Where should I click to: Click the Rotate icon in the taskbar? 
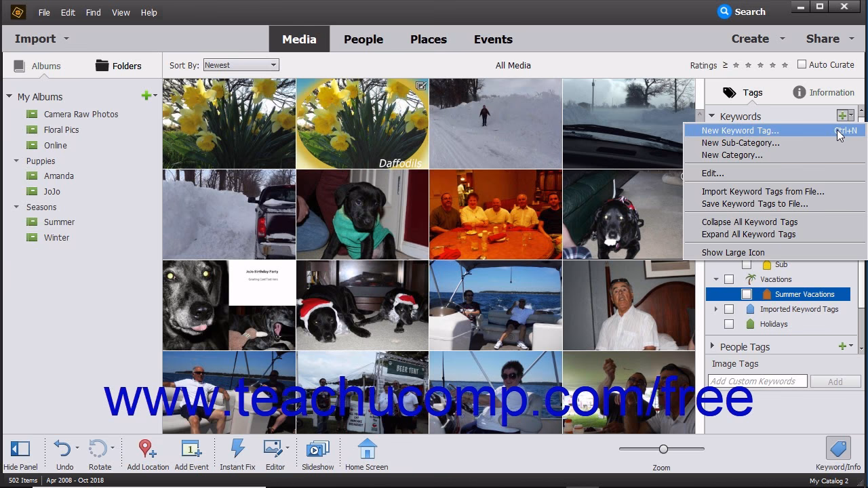(100, 449)
